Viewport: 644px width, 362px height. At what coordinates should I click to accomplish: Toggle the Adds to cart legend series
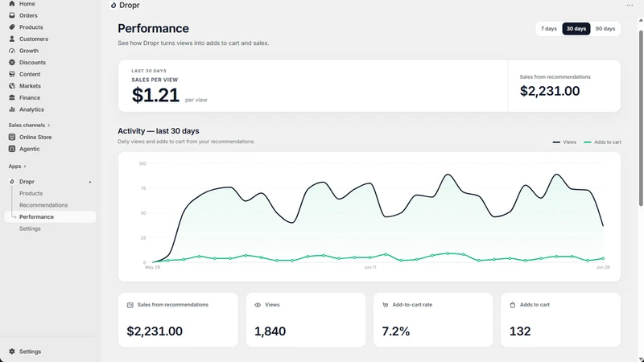[x=602, y=142]
